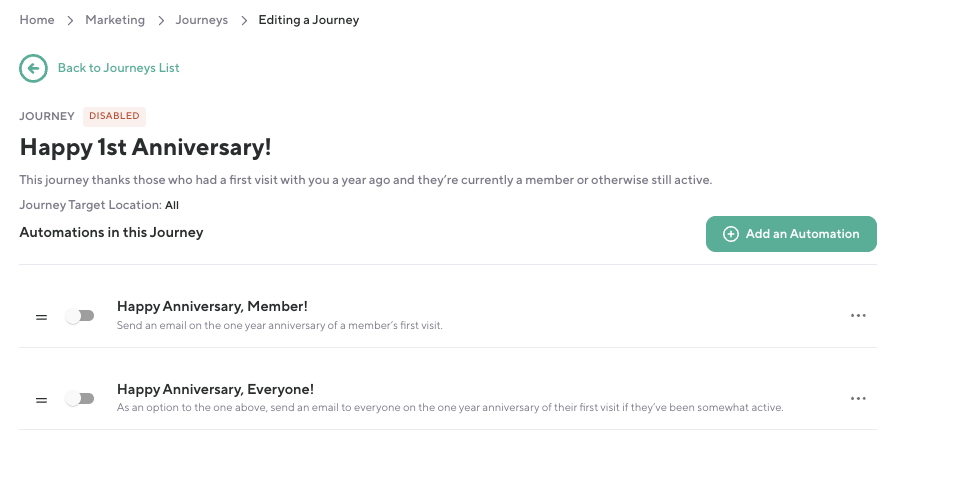This screenshot has width=954, height=480.
Task: Open Marketing breadcrumb link
Action: (x=115, y=20)
